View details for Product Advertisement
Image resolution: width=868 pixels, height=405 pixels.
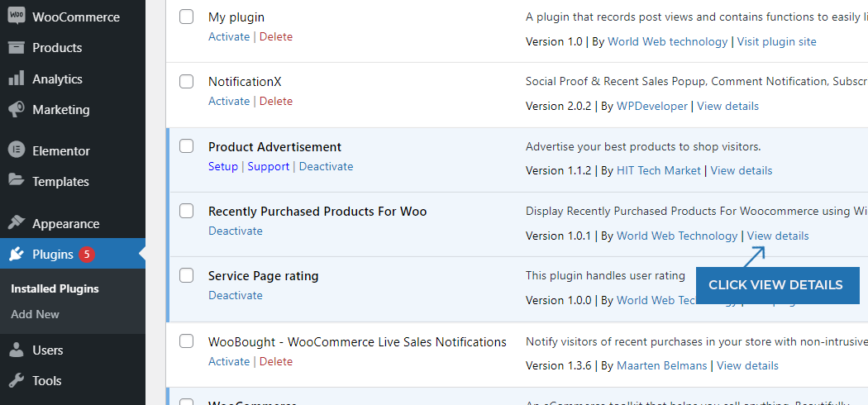[x=742, y=170]
